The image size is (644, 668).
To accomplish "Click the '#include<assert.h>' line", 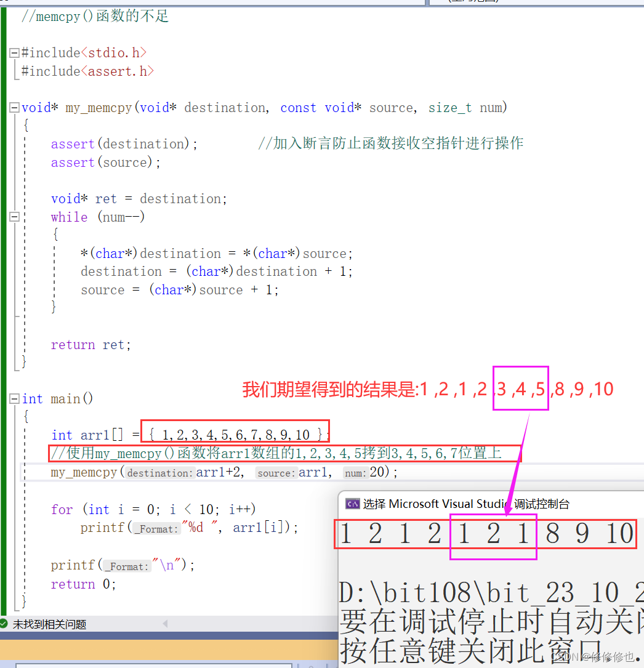I will 87,71.
